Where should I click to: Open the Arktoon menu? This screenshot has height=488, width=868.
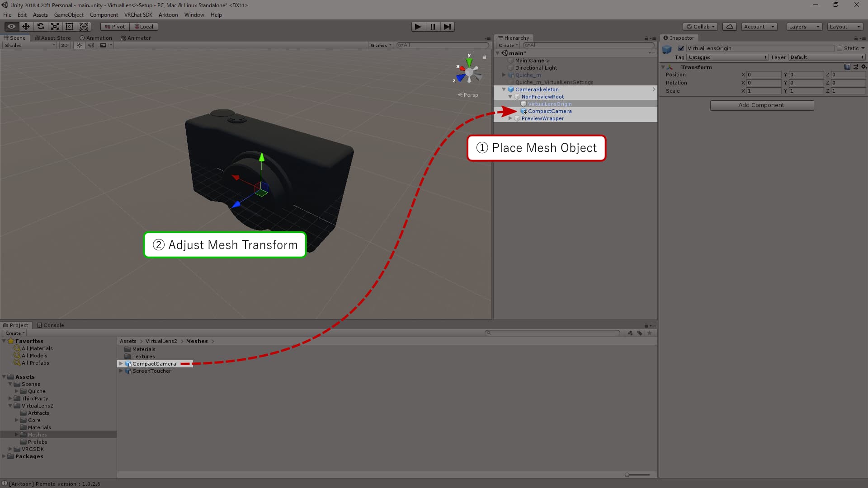coord(168,15)
